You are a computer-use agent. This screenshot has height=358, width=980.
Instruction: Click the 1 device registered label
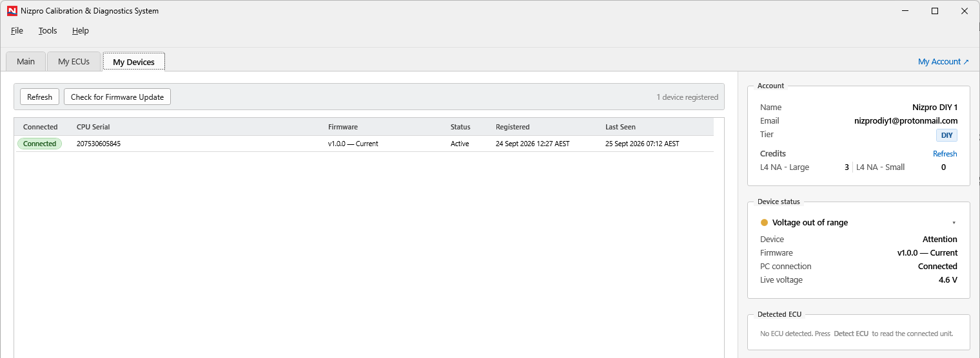687,97
